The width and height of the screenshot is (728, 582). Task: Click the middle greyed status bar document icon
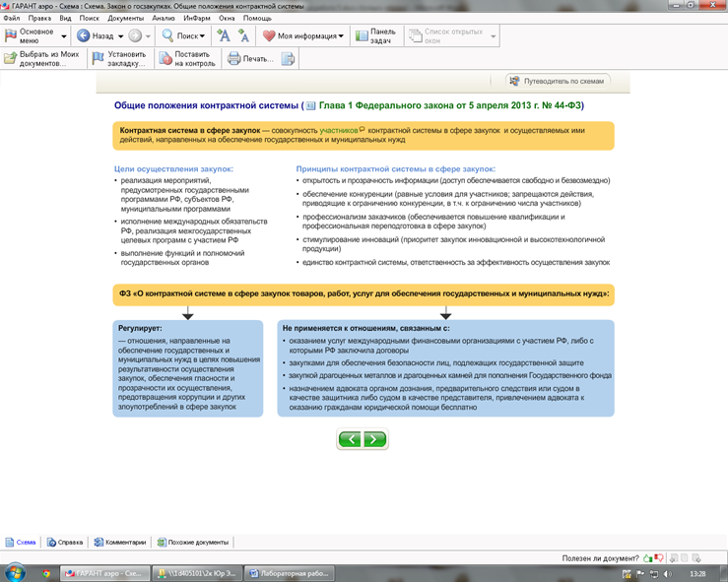(x=686, y=558)
